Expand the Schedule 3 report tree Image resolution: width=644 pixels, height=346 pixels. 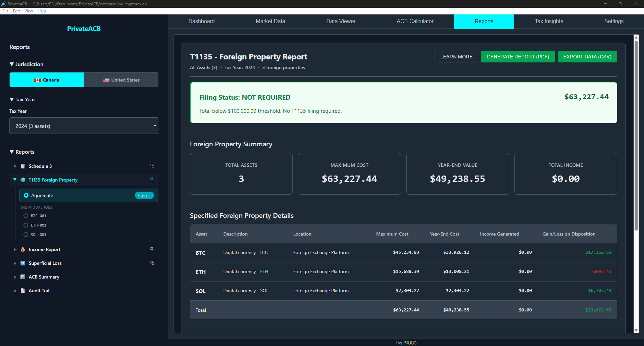point(15,166)
